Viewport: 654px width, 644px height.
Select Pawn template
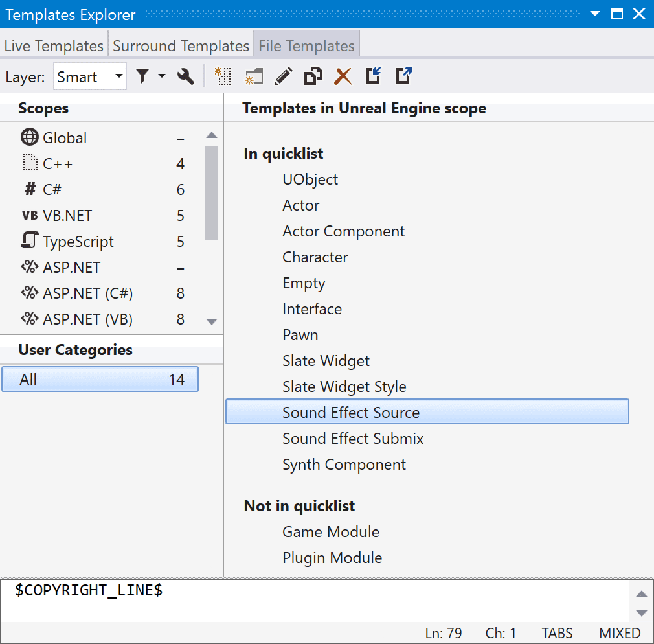300,335
